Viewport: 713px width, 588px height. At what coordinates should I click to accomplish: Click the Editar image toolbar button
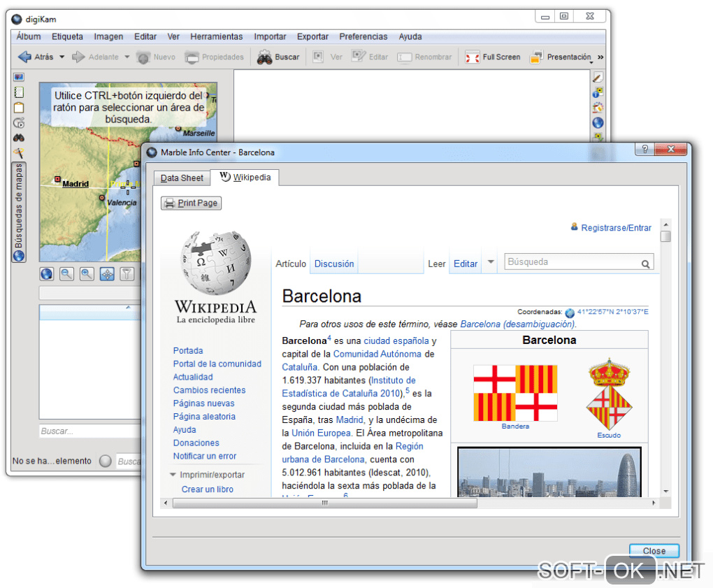tap(370, 57)
